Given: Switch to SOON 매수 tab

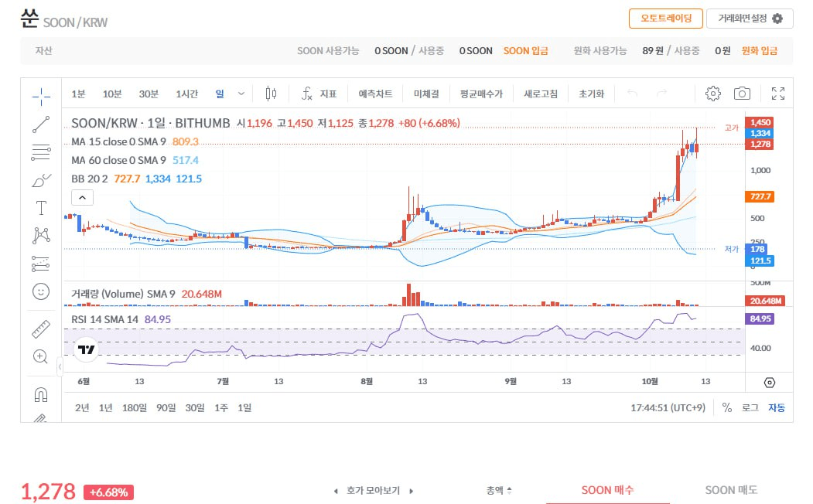Looking at the screenshot, I should coord(607,490).
